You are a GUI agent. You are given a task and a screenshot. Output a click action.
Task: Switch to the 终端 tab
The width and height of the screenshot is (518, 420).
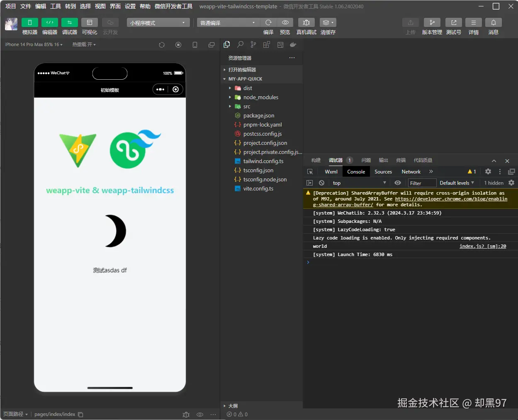pos(401,160)
